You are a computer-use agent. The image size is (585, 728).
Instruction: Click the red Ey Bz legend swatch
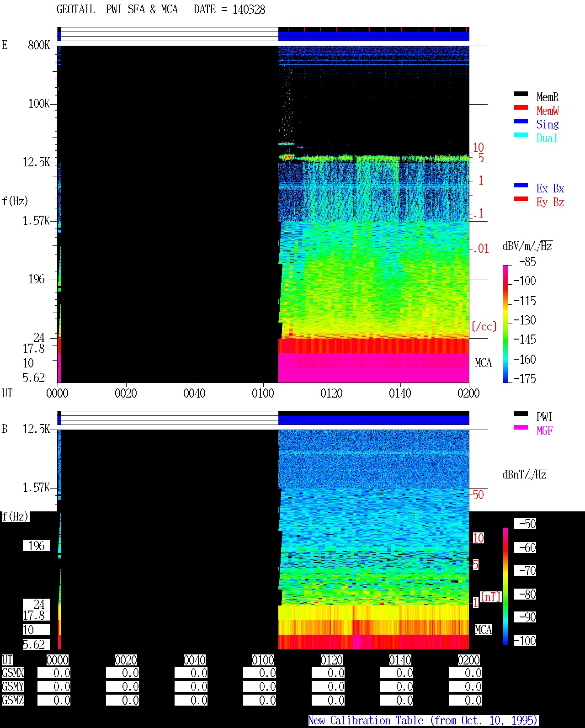pyautogui.click(x=521, y=199)
